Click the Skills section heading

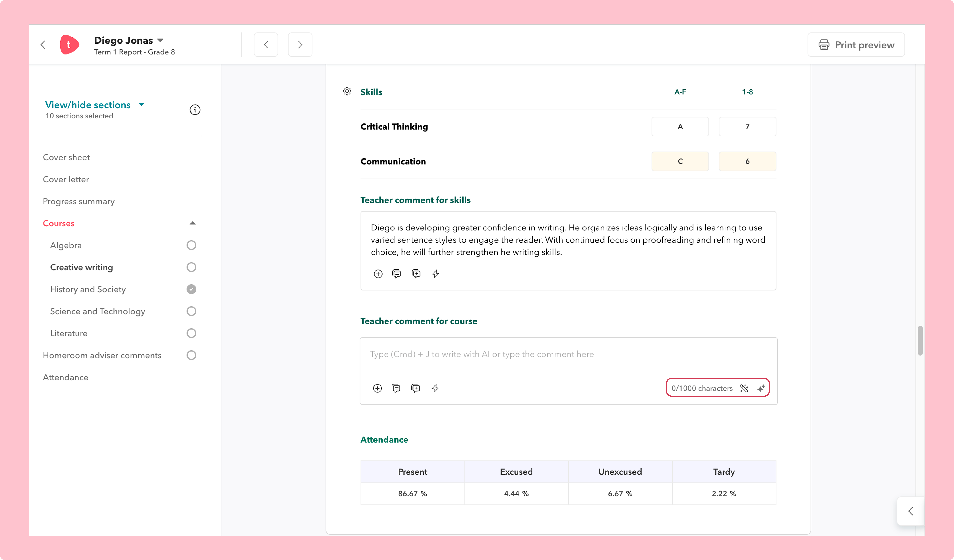(x=371, y=92)
